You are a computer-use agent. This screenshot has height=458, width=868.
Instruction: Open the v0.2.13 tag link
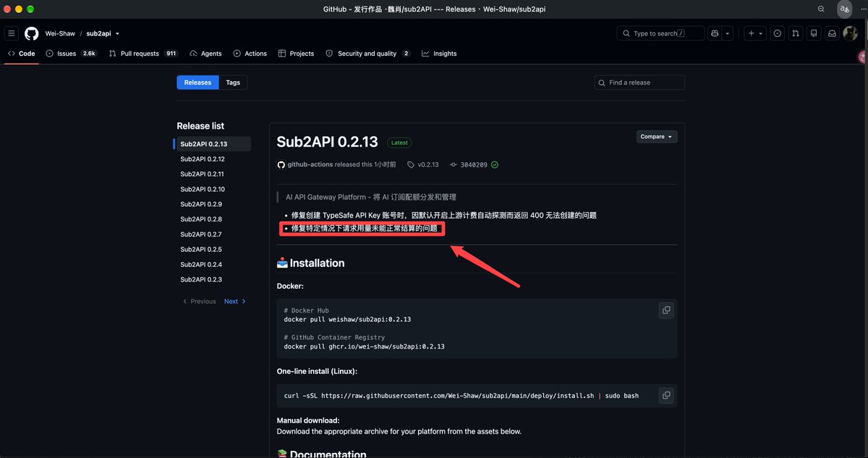click(x=423, y=165)
